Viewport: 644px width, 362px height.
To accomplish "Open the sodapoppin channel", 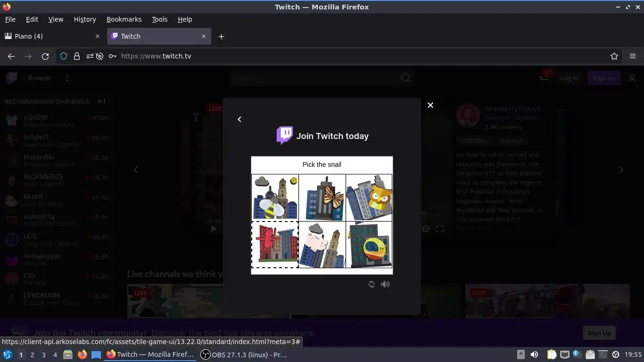I will pos(57,259).
